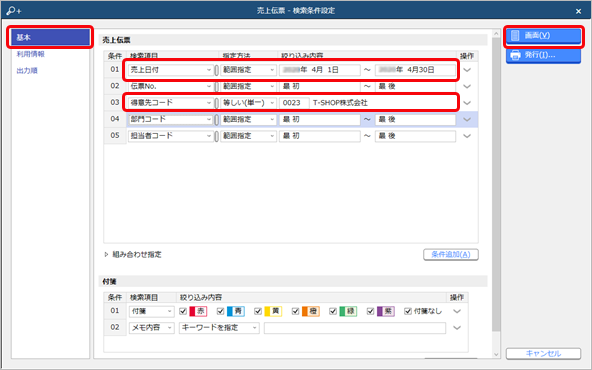This screenshot has height=370, width=592.
Task: Click the operation chevron for condition 01 売上日付
Action: coord(467,70)
